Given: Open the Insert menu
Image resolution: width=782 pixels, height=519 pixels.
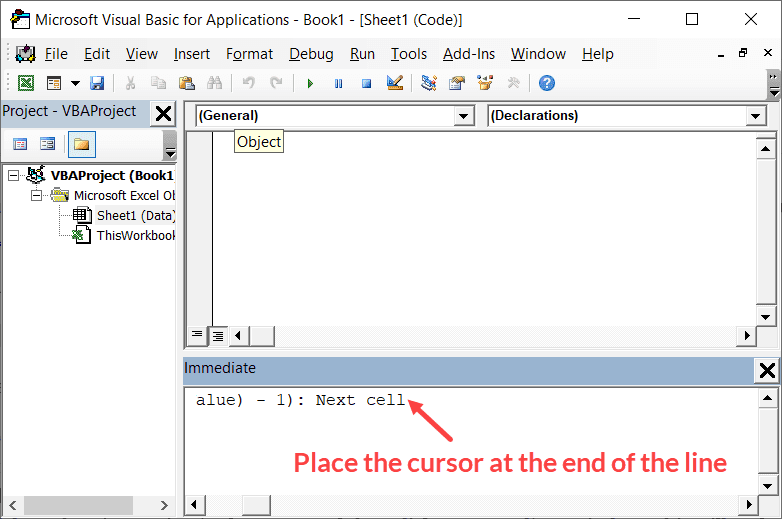Looking at the screenshot, I should (192, 54).
